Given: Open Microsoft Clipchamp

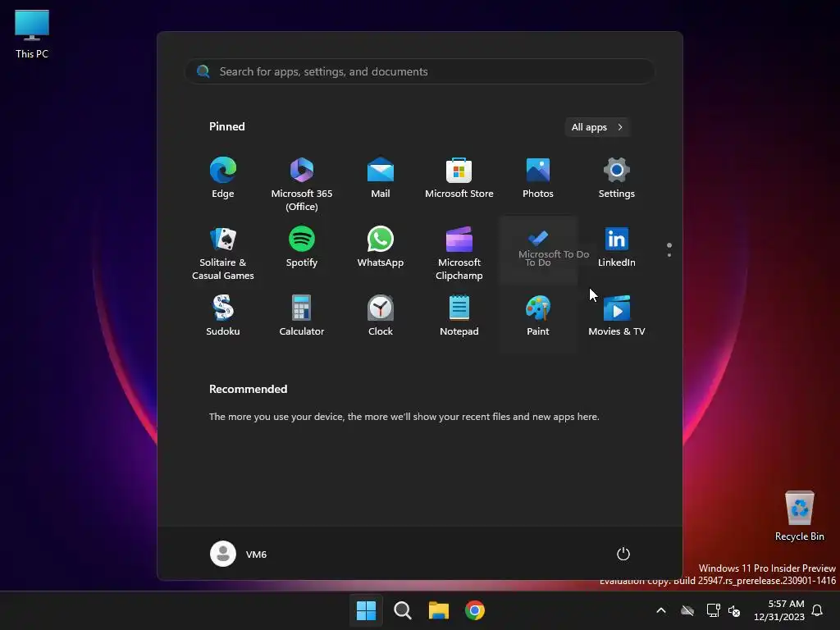Looking at the screenshot, I should click(459, 253).
